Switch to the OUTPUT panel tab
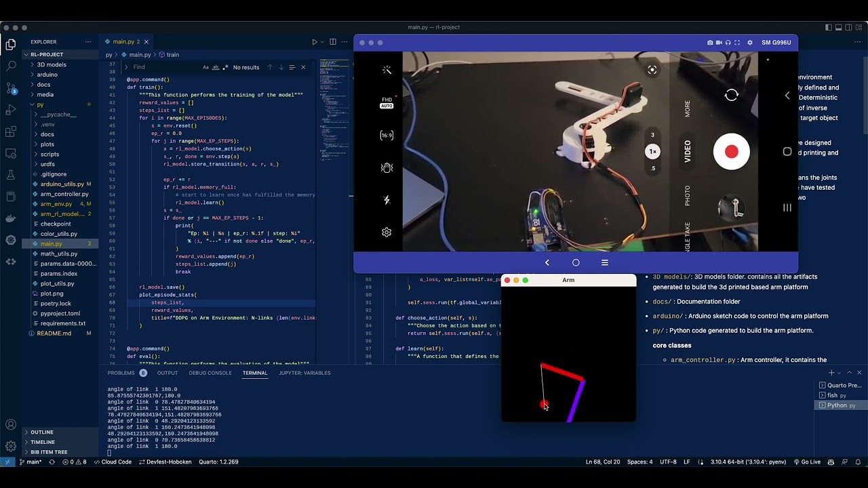This screenshot has height=488, width=868. (x=167, y=373)
